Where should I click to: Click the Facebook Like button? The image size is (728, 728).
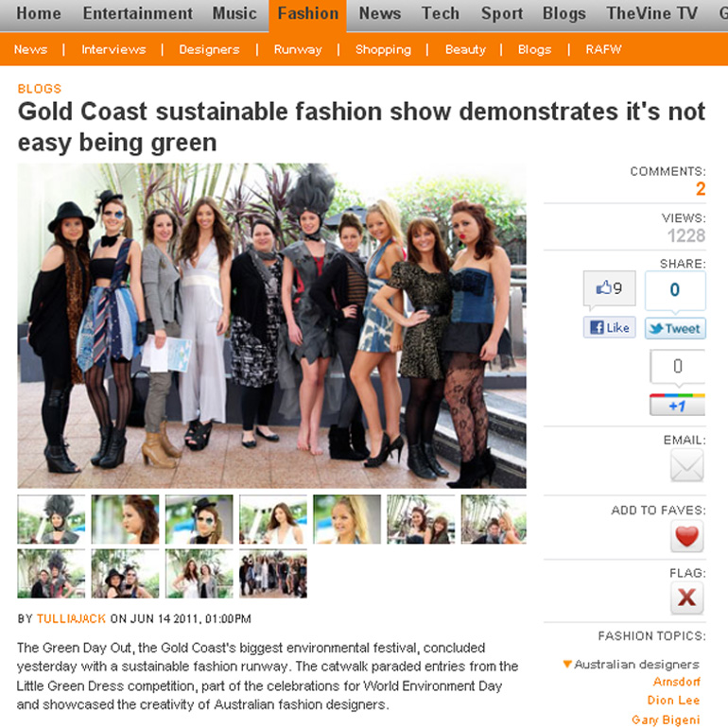click(609, 328)
